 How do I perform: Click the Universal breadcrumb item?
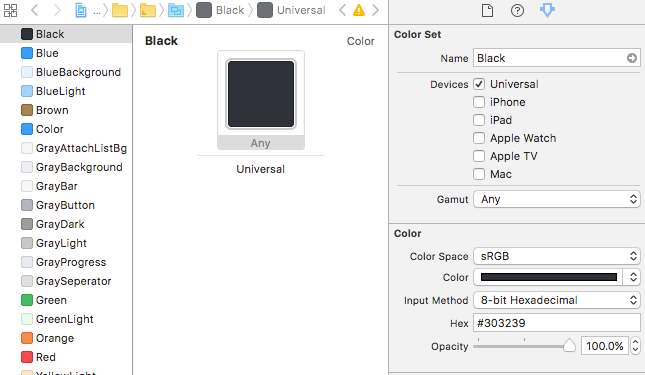tap(291, 10)
